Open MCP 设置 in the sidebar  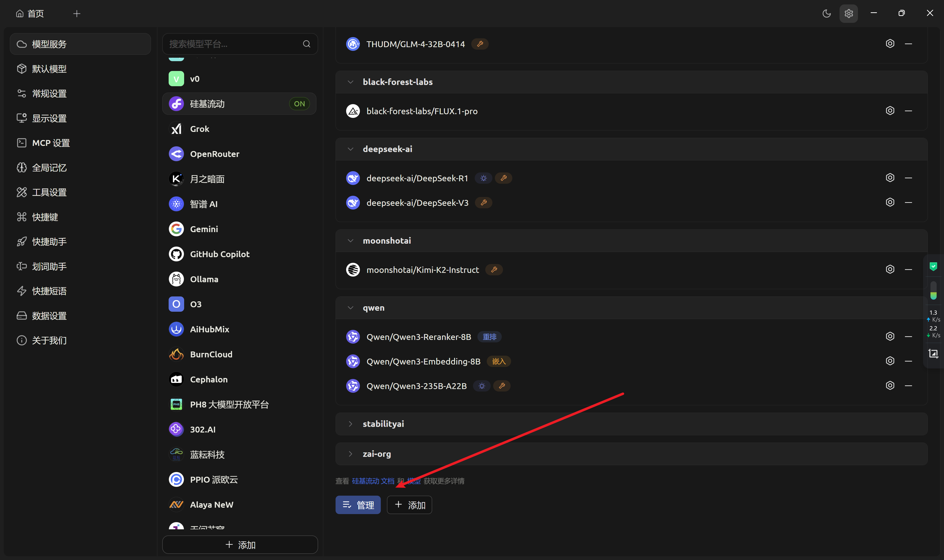point(51,143)
